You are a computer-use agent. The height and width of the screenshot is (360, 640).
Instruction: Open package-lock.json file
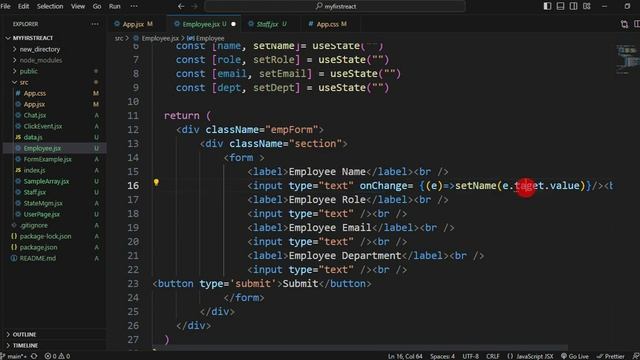[x=45, y=236]
